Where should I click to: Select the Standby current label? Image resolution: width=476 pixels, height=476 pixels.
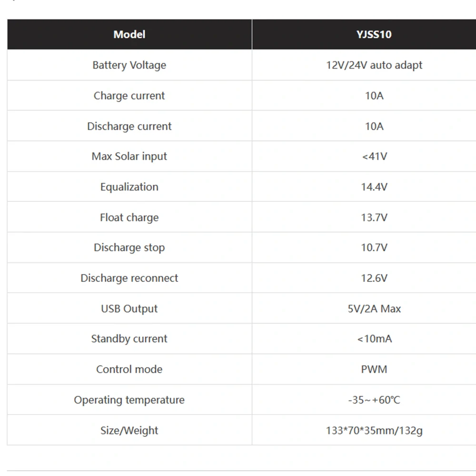(x=129, y=338)
